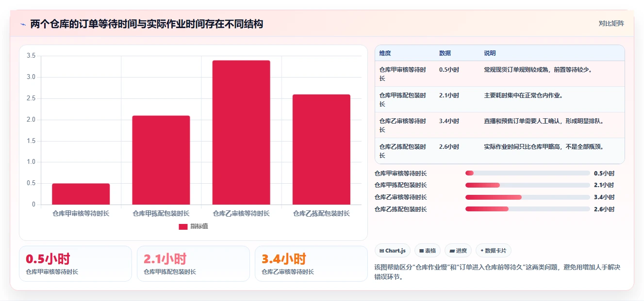The width and height of the screenshot is (644, 301).
Task: Click the 2.1小时 value in the table
Action: (449, 95)
